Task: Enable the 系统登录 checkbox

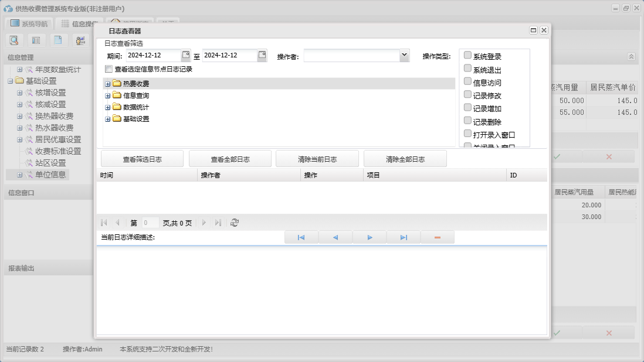Action: pos(467,55)
